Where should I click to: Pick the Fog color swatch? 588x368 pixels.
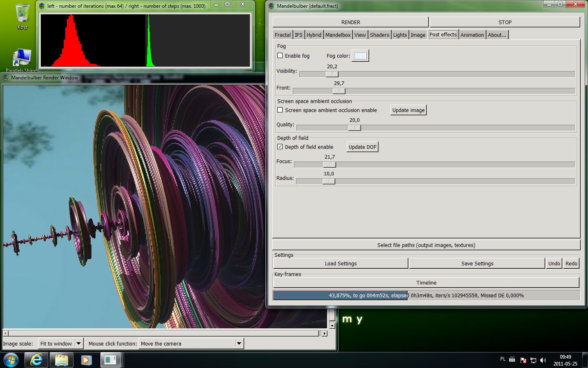360,56
